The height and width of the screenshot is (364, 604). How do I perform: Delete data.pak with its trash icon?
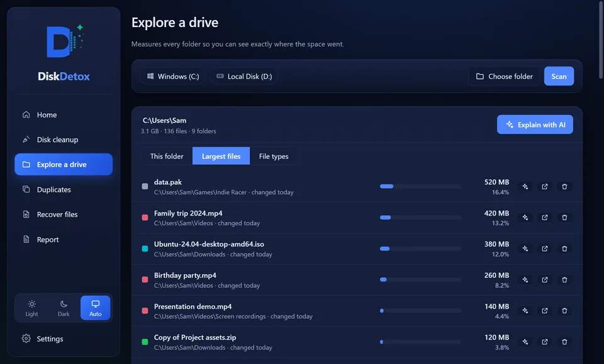(x=564, y=187)
